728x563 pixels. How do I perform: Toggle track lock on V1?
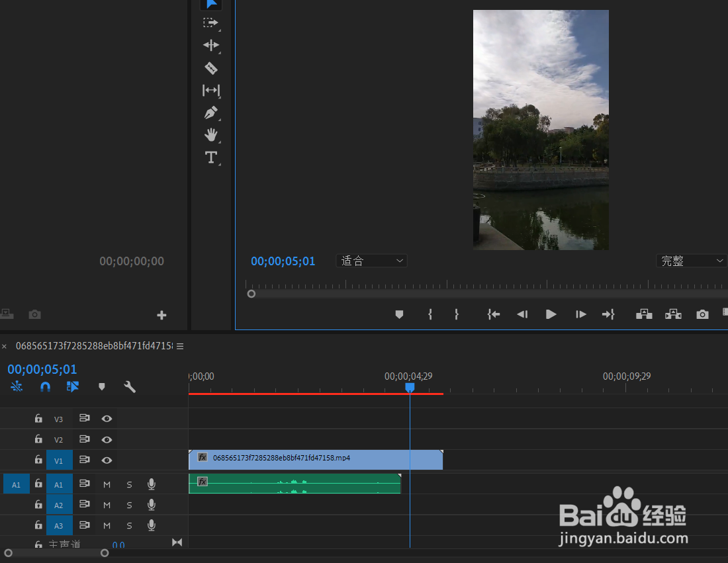(38, 460)
